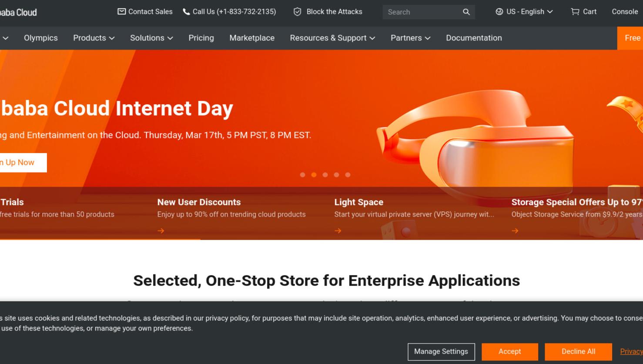Expand the Products menu

(94, 38)
